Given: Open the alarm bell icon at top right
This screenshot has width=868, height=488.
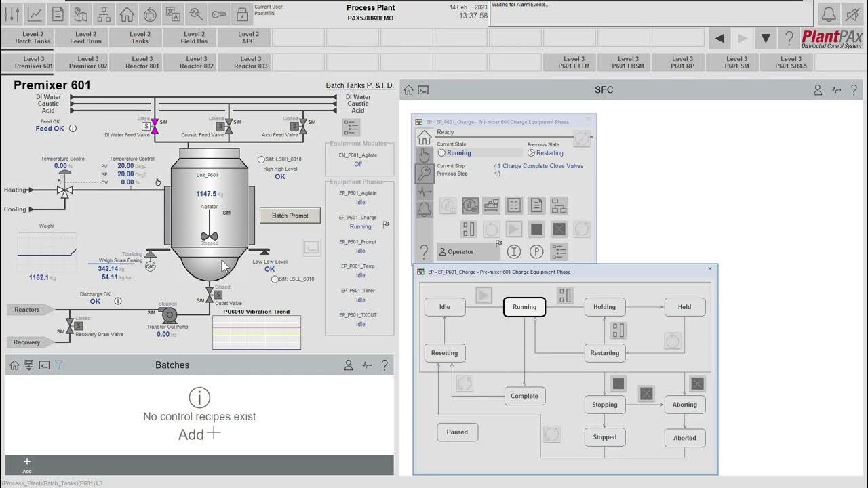Looking at the screenshot, I should click(x=829, y=14).
